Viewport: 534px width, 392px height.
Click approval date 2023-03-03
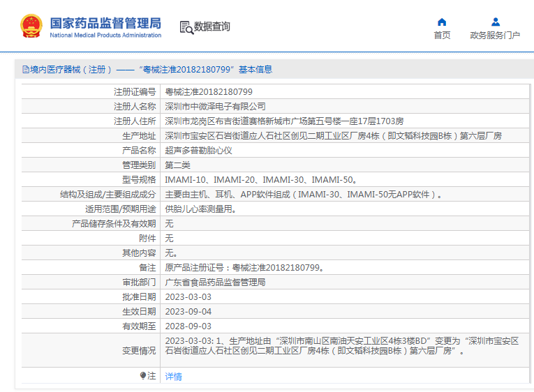pyautogui.click(x=188, y=297)
